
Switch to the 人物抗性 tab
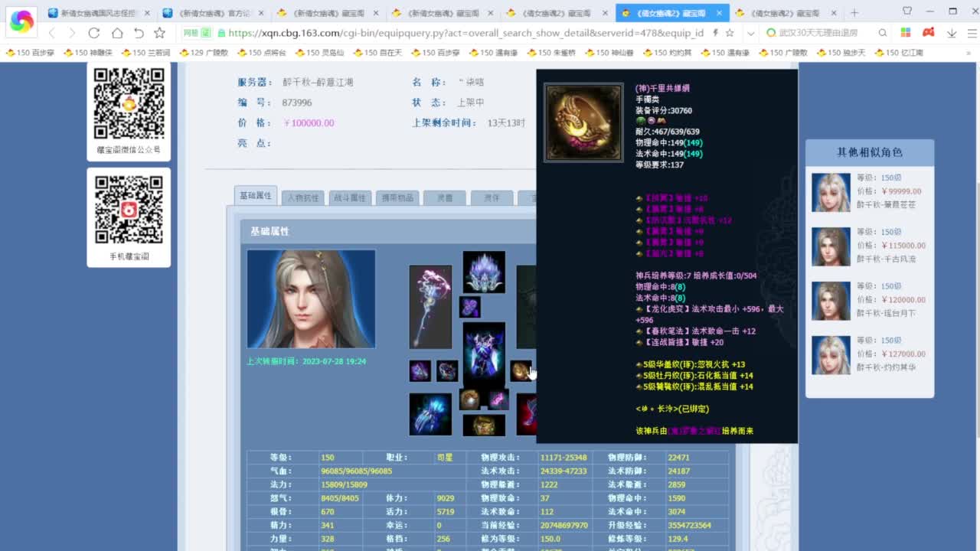click(303, 197)
